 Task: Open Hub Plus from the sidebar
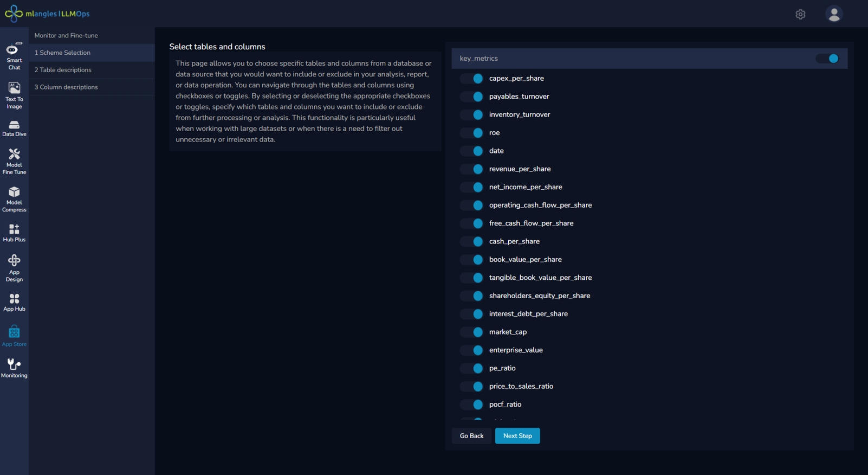pyautogui.click(x=14, y=233)
